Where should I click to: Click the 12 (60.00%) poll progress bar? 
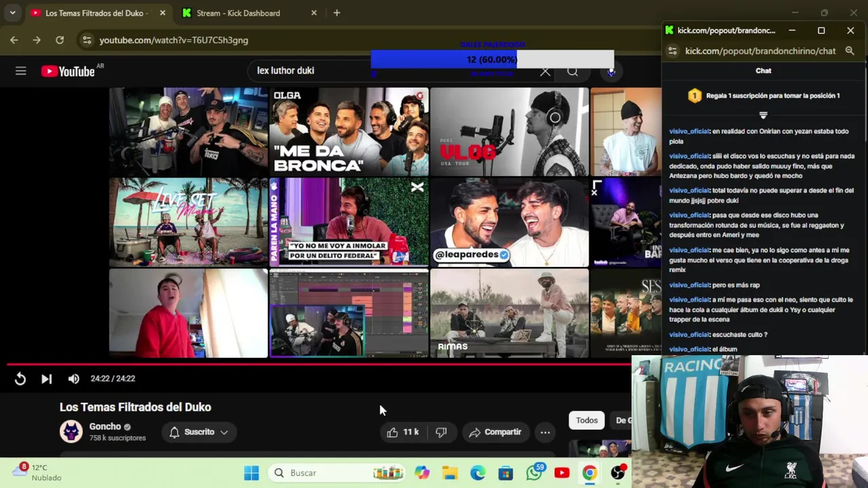[492, 60]
